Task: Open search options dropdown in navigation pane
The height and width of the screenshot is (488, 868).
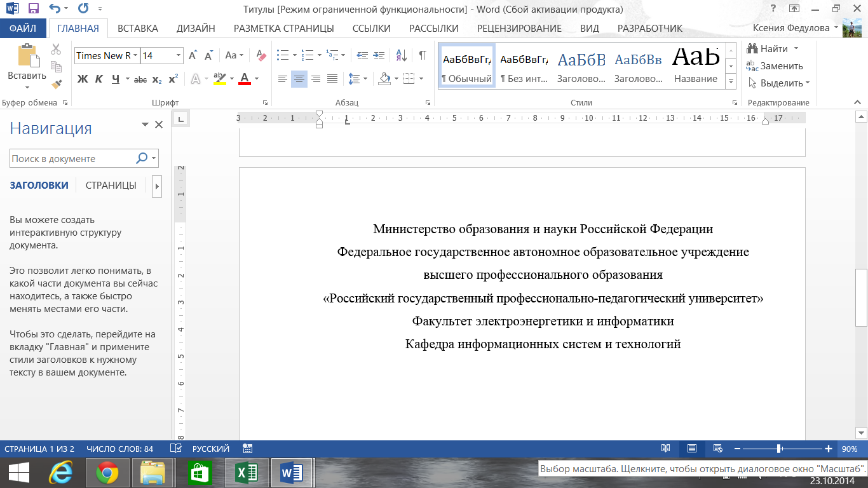Action: [154, 159]
